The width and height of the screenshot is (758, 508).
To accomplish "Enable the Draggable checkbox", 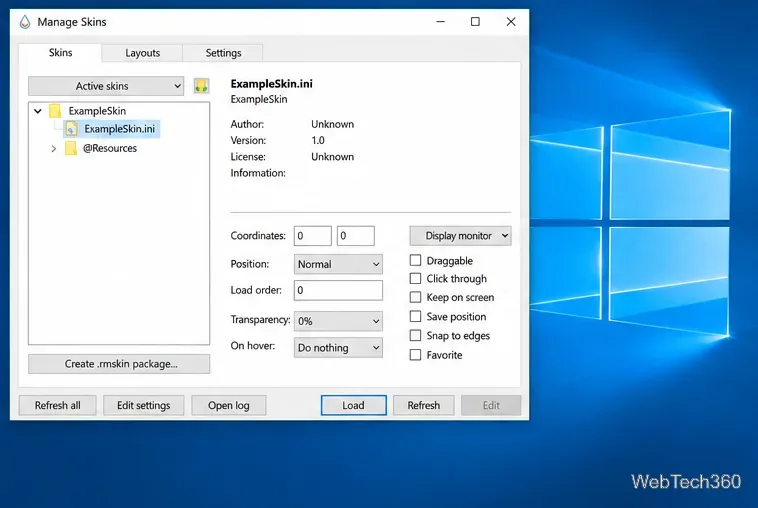I will coord(415,261).
